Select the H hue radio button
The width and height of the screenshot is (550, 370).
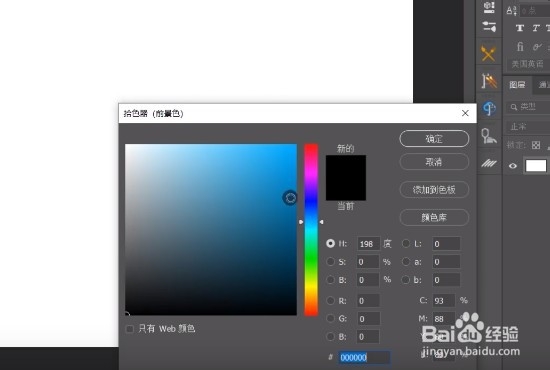click(330, 243)
